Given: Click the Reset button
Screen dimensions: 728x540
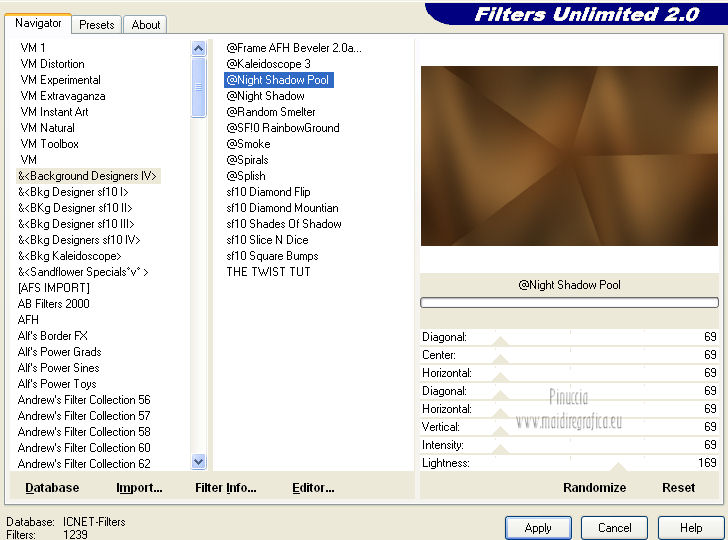Looking at the screenshot, I should pos(678,488).
